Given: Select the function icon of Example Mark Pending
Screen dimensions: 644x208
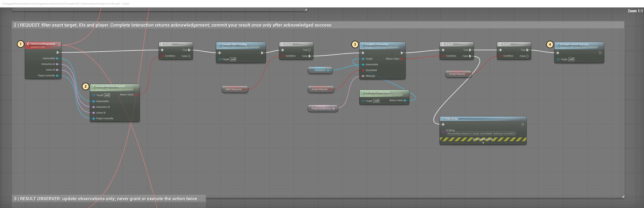Looking at the screenshot, I should (220, 44).
